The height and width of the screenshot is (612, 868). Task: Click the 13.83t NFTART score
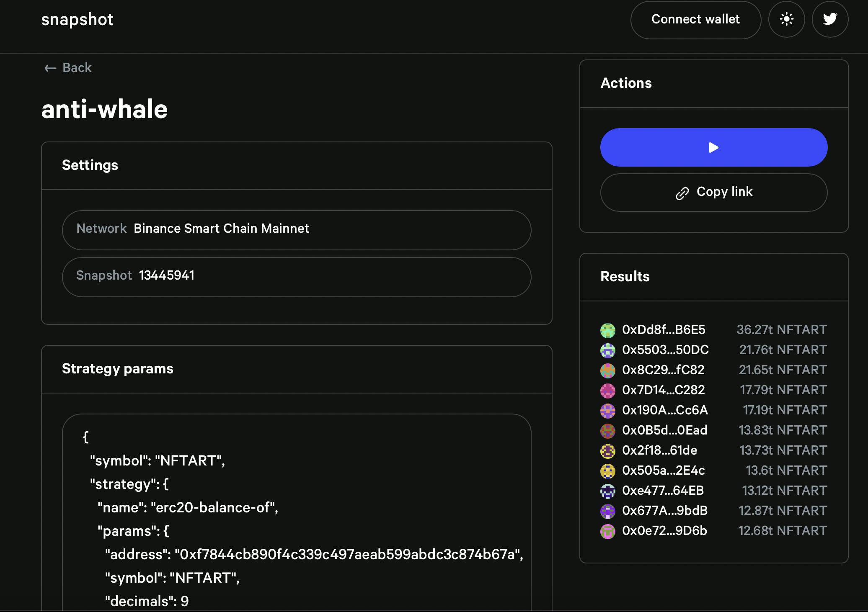tap(783, 430)
